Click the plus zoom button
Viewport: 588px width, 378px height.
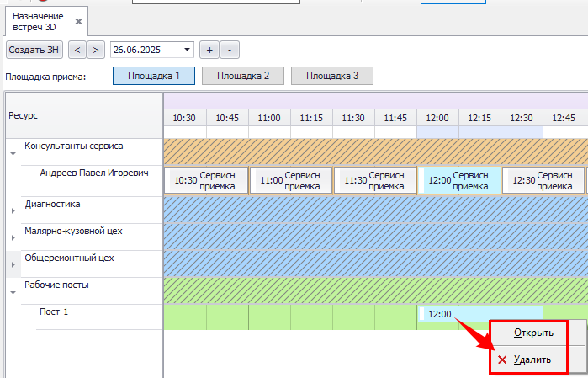pyautogui.click(x=210, y=50)
